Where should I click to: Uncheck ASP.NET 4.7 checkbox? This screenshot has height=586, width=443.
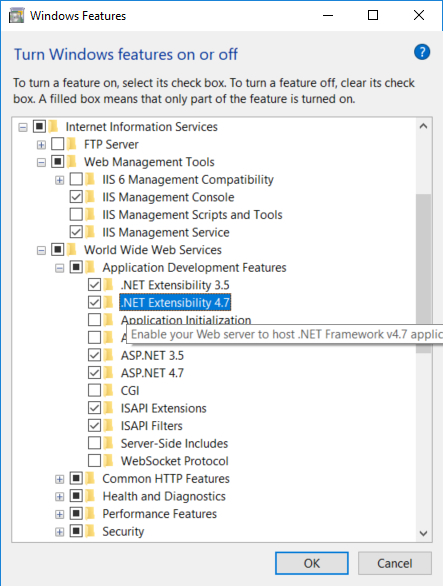coord(95,373)
